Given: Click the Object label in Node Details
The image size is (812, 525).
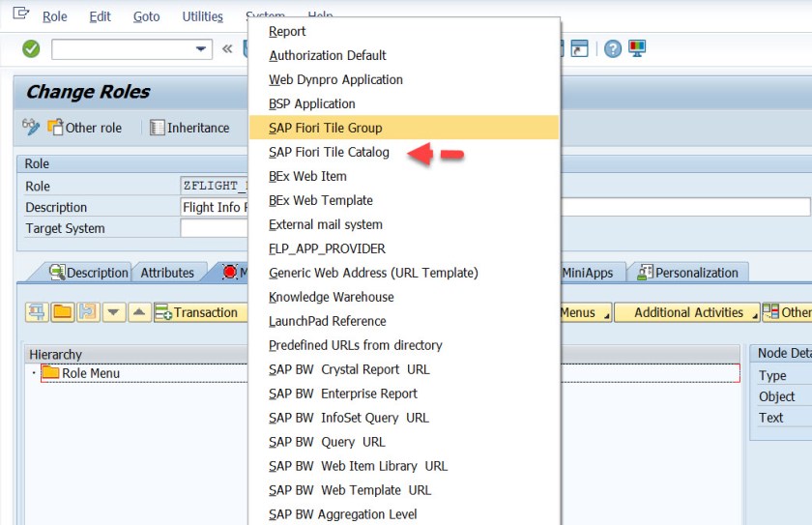Looking at the screenshot, I should (776, 396).
